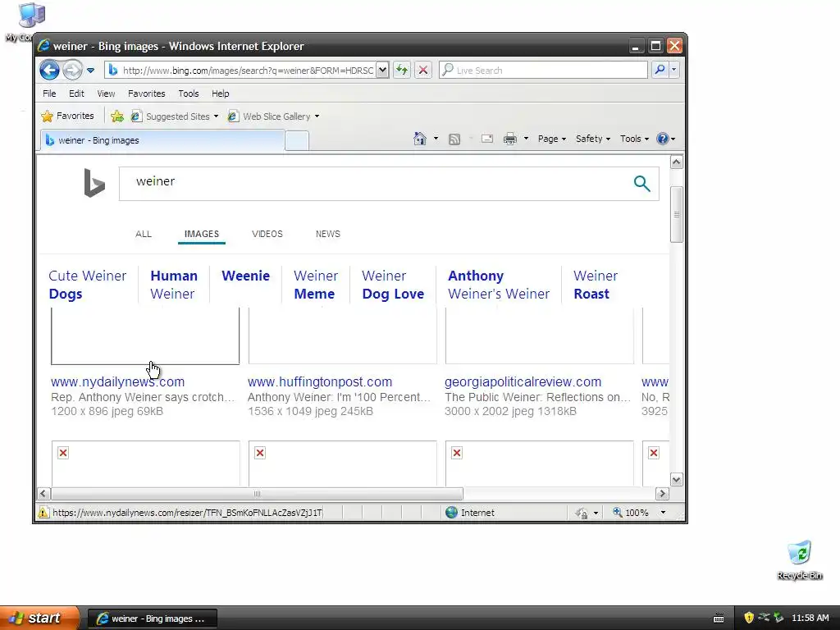Select the weiner - Bing images tab
Image resolution: width=840 pixels, height=630 pixels.
pyautogui.click(x=162, y=140)
